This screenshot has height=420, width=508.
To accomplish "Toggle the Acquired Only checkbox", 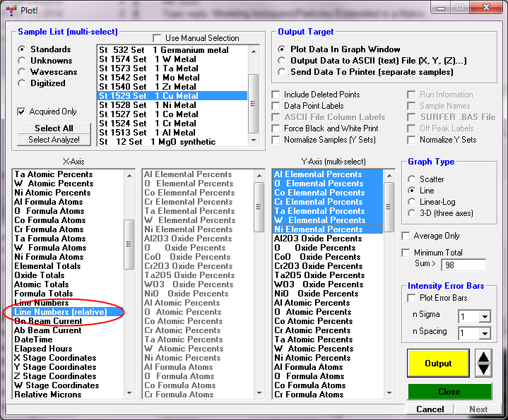I will pos(21,112).
